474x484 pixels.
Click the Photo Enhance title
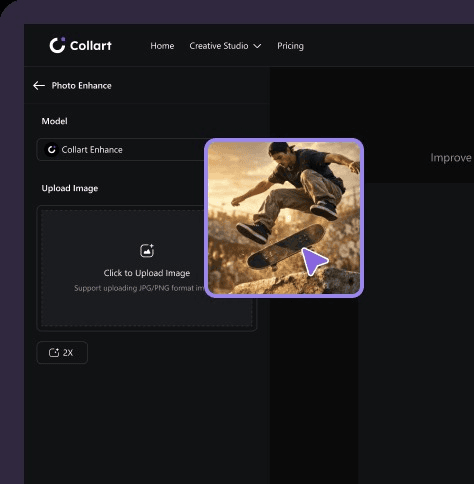(82, 86)
